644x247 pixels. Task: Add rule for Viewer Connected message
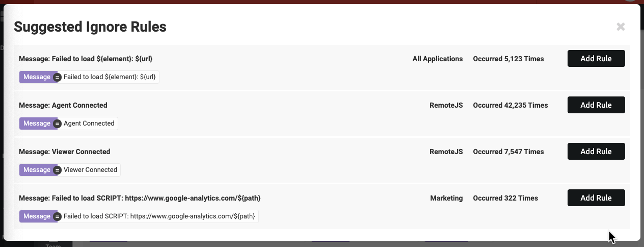[x=596, y=152]
